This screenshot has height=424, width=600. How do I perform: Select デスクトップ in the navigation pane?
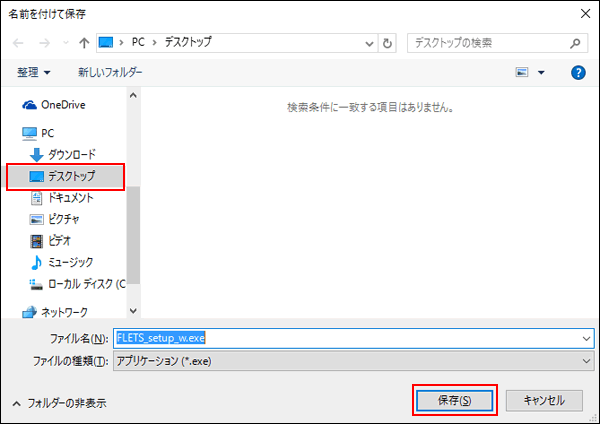click(x=71, y=176)
